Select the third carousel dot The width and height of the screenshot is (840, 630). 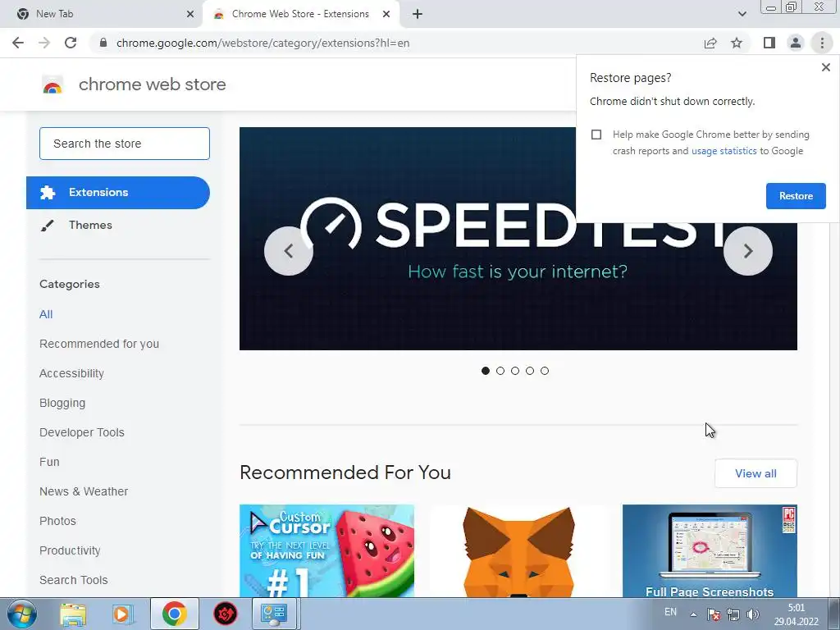click(515, 371)
